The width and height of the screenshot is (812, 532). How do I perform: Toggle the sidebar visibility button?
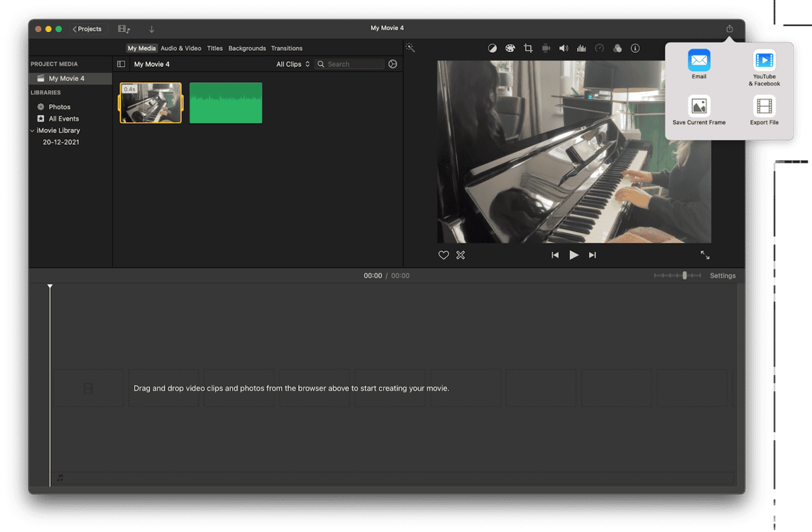[x=121, y=63]
